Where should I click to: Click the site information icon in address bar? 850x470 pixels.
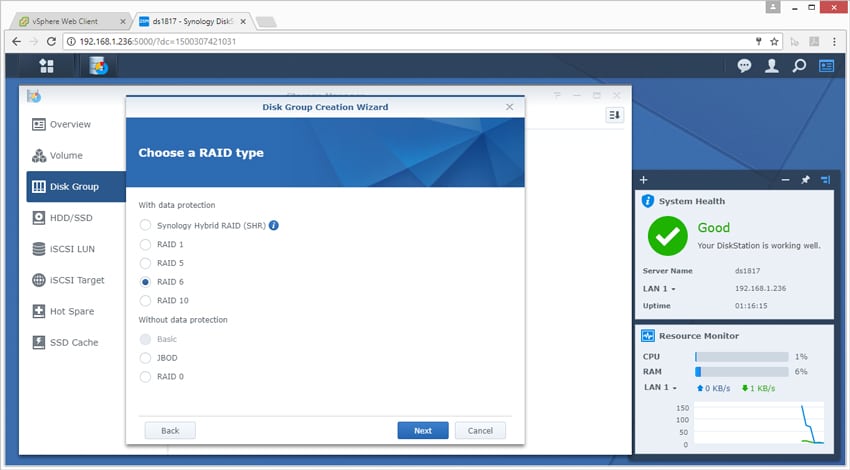point(71,42)
